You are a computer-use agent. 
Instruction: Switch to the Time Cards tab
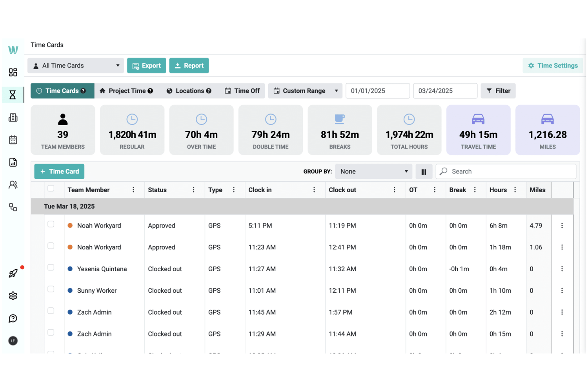pos(62,91)
